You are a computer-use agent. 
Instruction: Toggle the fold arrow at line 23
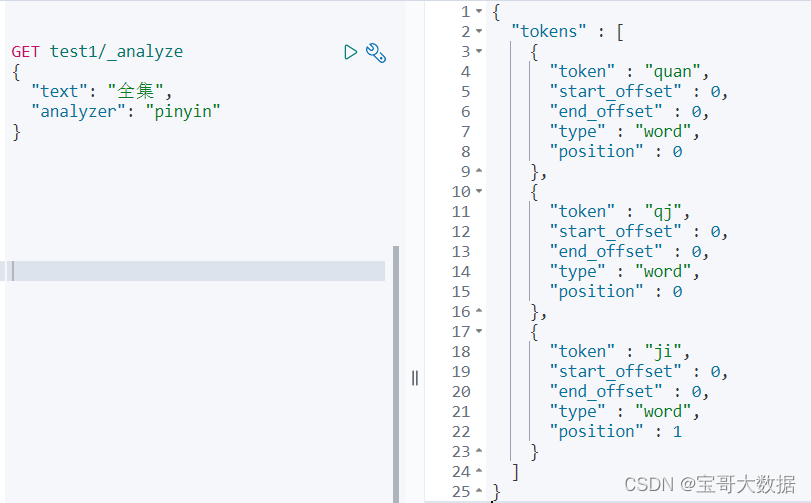[479, 451]
